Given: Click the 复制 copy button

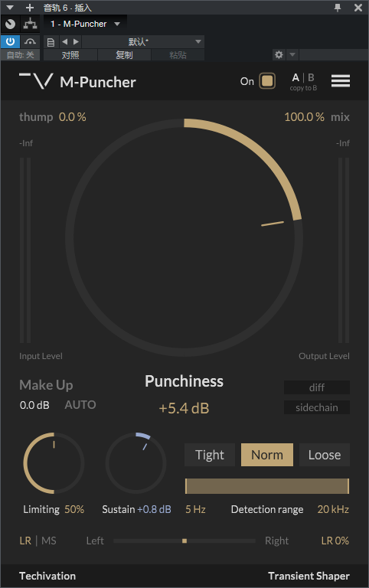Looking at the screenshot, I should (x=124, y=55).
